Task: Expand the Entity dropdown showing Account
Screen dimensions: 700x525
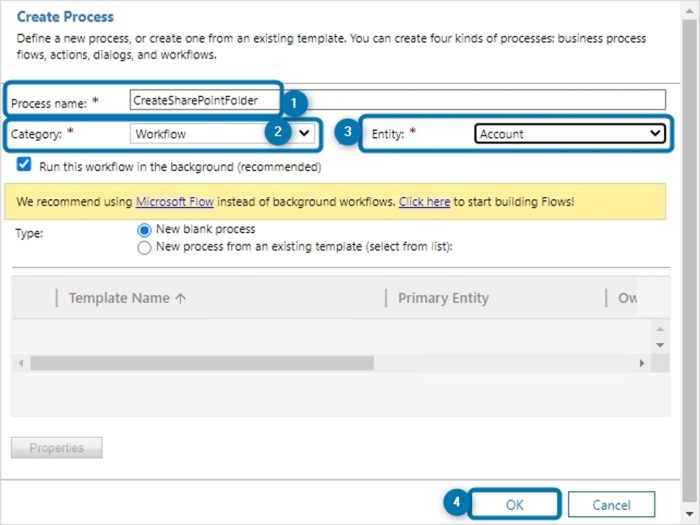Action: pyautogui.click(x=571, y=134)
